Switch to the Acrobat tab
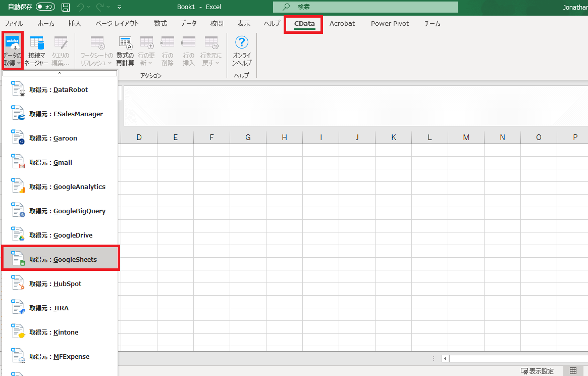Screen dimensions: 588x376 pos(342,23)
